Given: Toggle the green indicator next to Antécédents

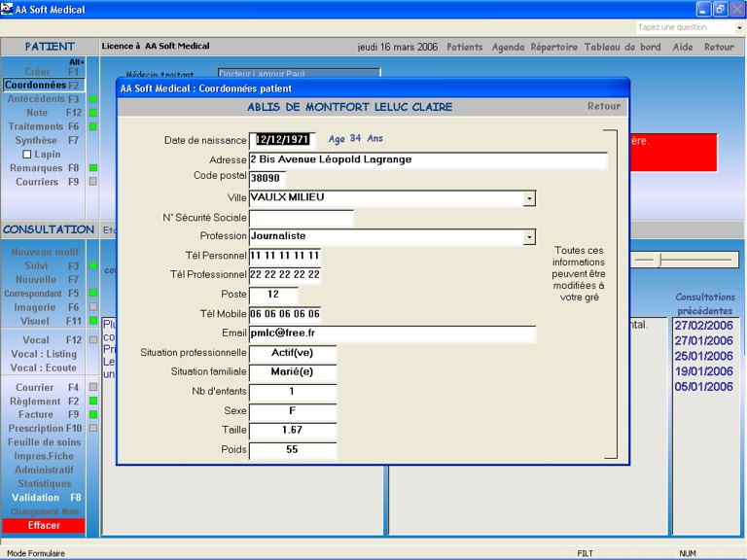Looking at the screenshot, I should point(93,99).
